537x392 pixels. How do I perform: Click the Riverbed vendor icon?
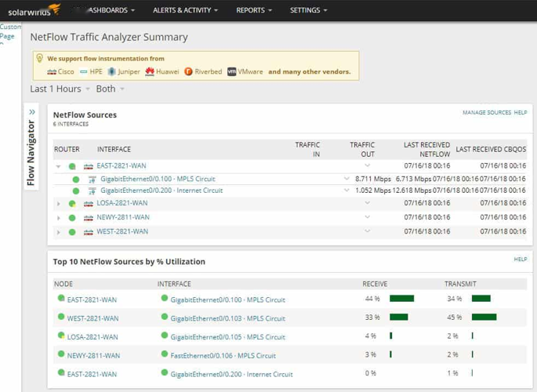pyautogui.click(x=188, y=71)
